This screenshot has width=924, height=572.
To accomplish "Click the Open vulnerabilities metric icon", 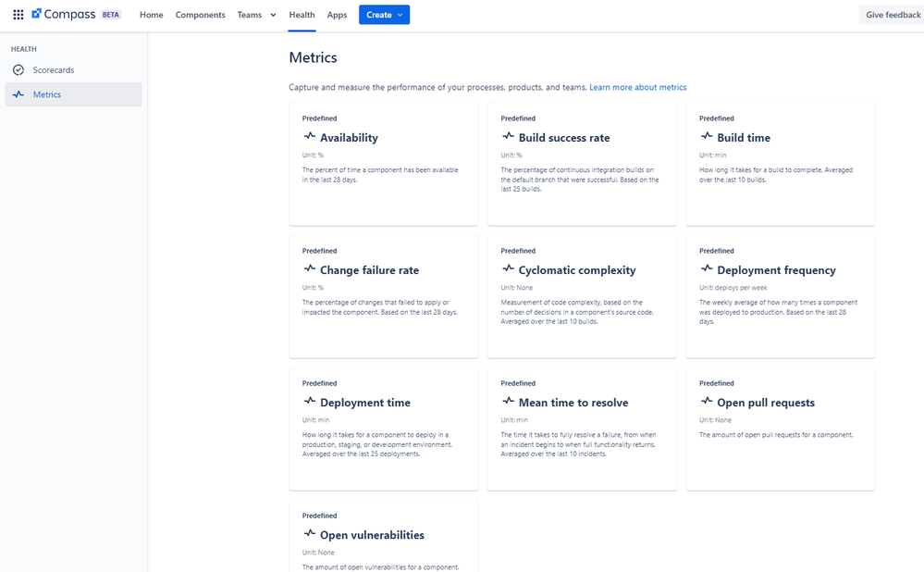I will (310, 534).
